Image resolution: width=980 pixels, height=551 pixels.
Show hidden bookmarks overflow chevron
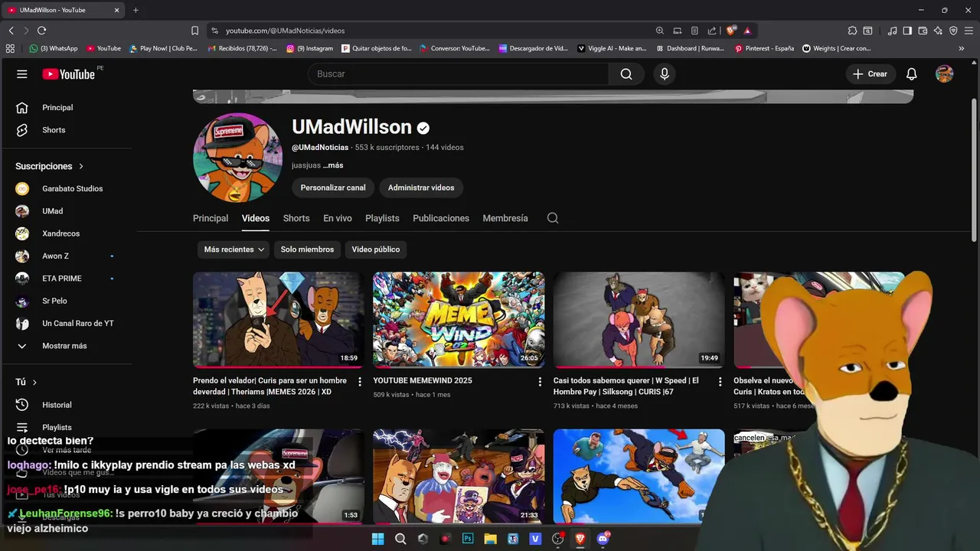tap(962, 48)
